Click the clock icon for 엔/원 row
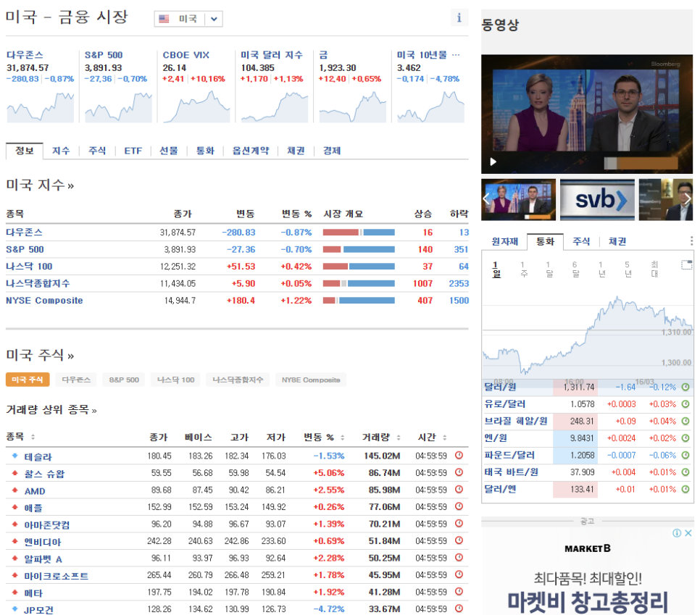 click(686, 438)
